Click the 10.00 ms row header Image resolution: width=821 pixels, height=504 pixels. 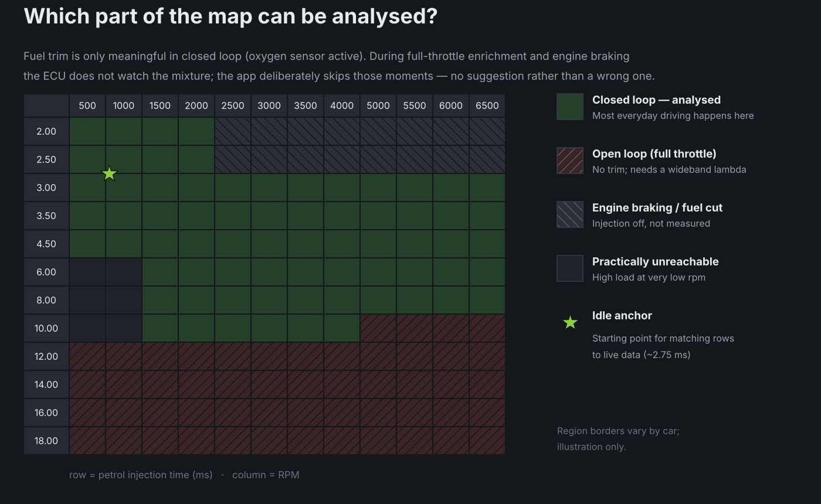click(46, 328)
